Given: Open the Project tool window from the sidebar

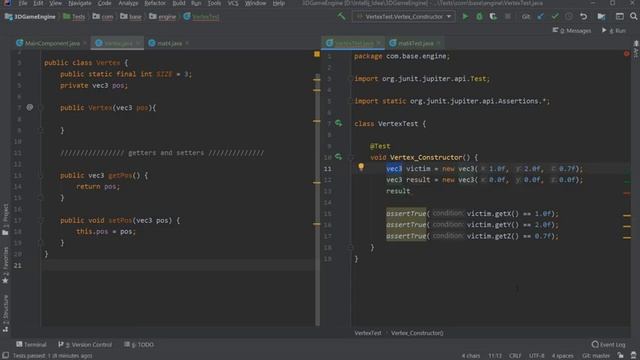Looking at the screenshot, I should (x=5, y=220).
